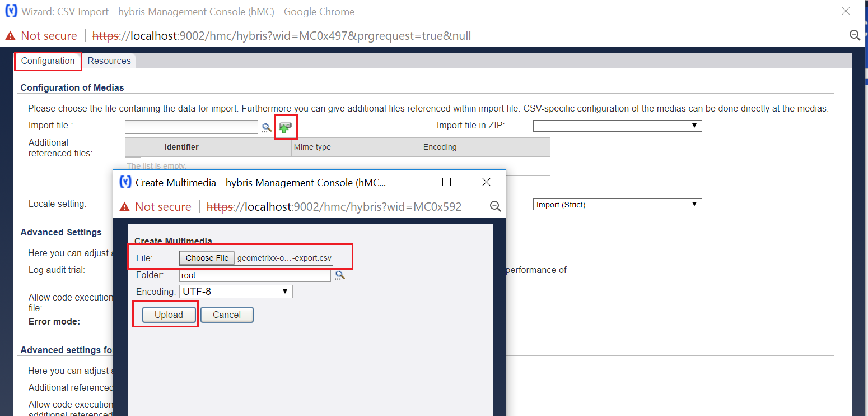Open the search magnifier next to Import file field

point(267,127)
